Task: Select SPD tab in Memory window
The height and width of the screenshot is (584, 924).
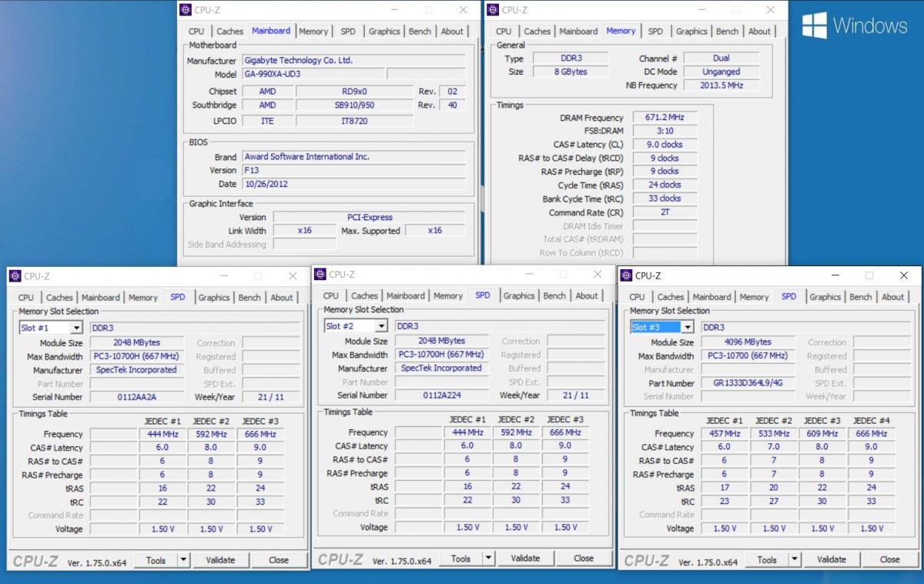Action: [x=655, y=32]
